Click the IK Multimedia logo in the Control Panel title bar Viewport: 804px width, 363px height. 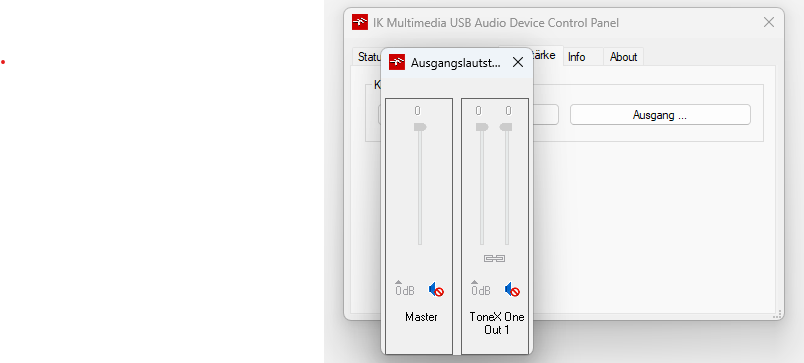coord(360,23)
